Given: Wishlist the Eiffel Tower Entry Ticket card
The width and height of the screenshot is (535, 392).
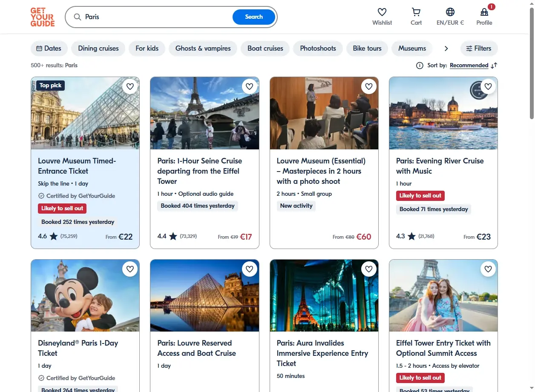Looking at the screenshot, I should 488,269.
